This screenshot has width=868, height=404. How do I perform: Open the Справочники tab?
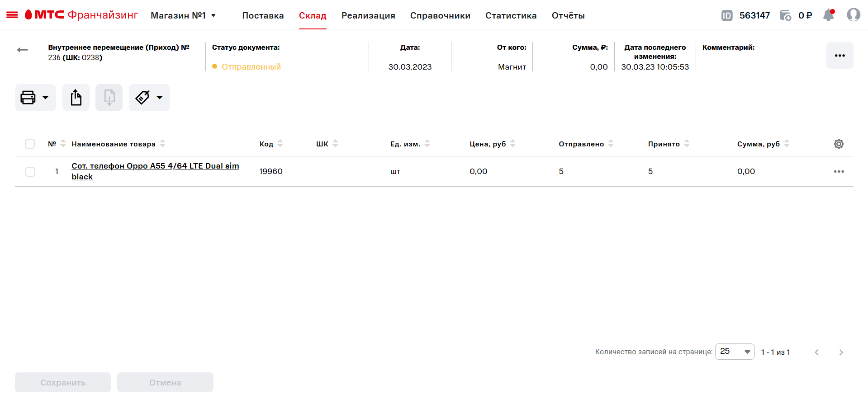coord(440,15)
